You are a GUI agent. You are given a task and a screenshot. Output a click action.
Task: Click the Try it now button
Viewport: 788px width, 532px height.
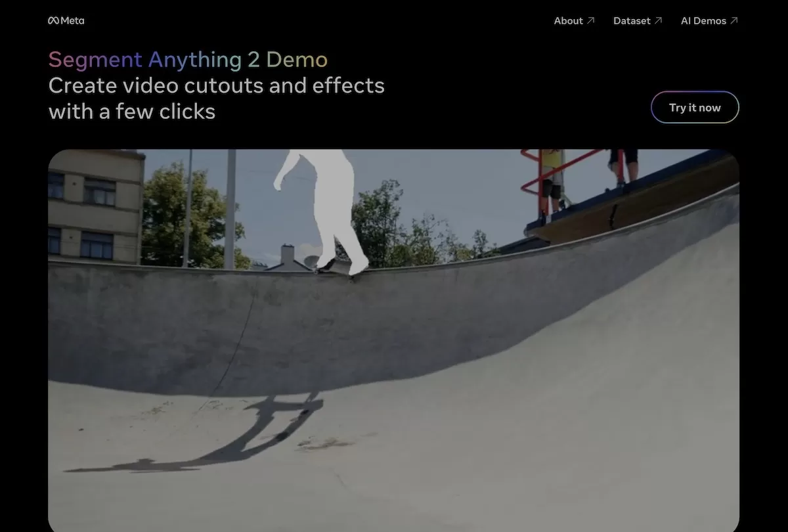click(x=695, y=107)
